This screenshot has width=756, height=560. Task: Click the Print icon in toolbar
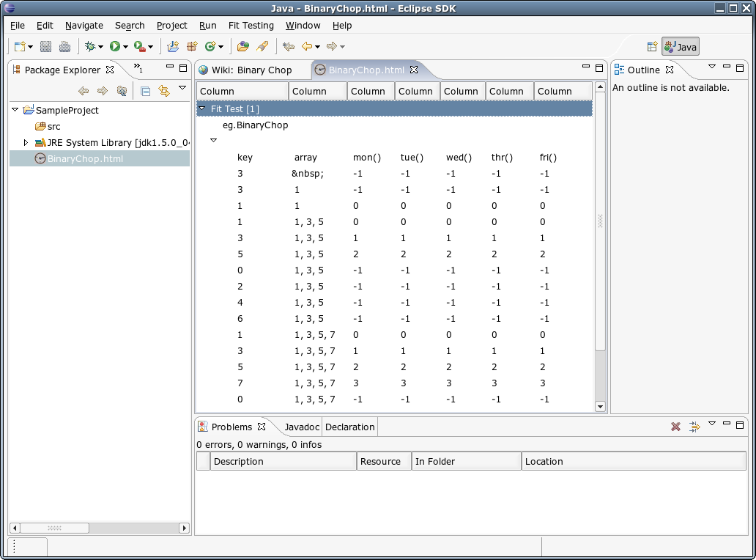(64, 46)
